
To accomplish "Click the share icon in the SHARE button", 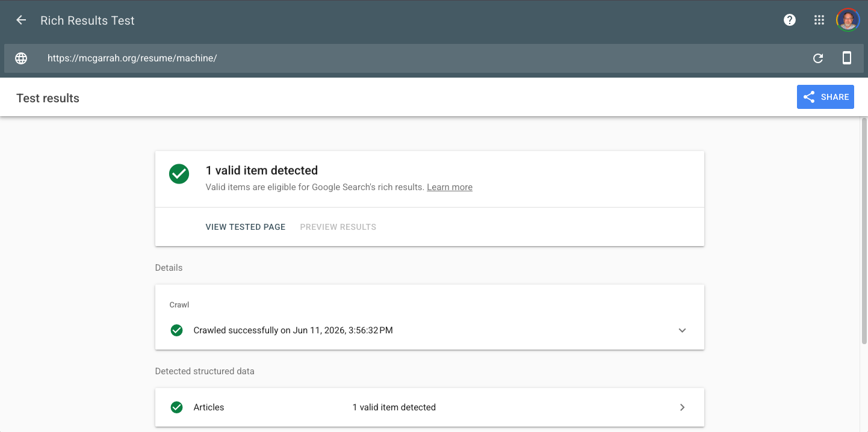I will [809, 97].
